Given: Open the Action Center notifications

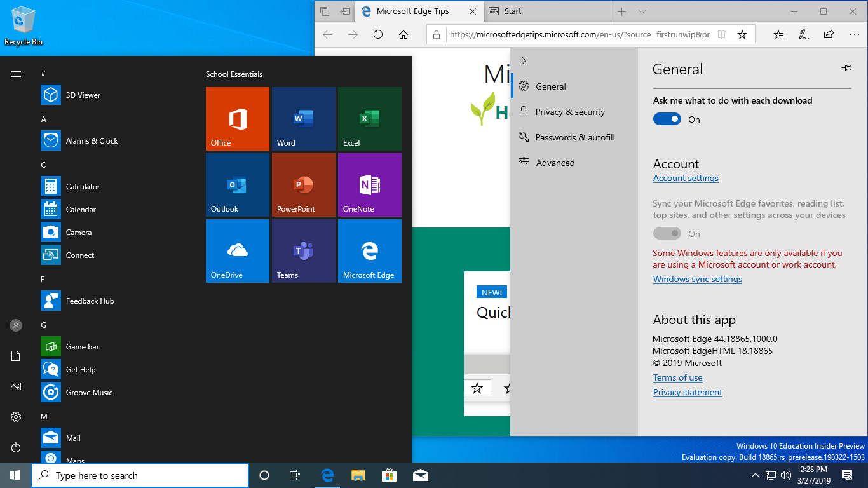Looking at the screenshot, I should click(847, 475).
